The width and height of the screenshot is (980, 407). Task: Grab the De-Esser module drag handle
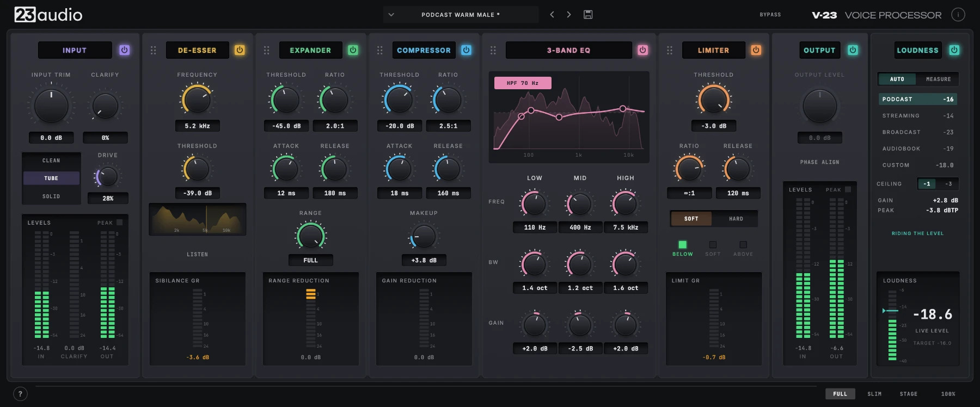pos(154,50)
